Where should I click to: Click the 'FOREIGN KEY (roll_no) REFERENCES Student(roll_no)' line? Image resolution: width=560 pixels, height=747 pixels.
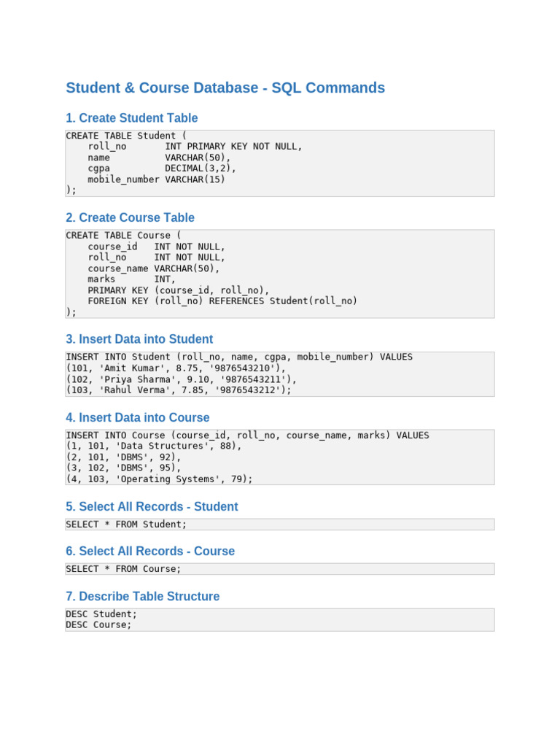coord(222,301)
